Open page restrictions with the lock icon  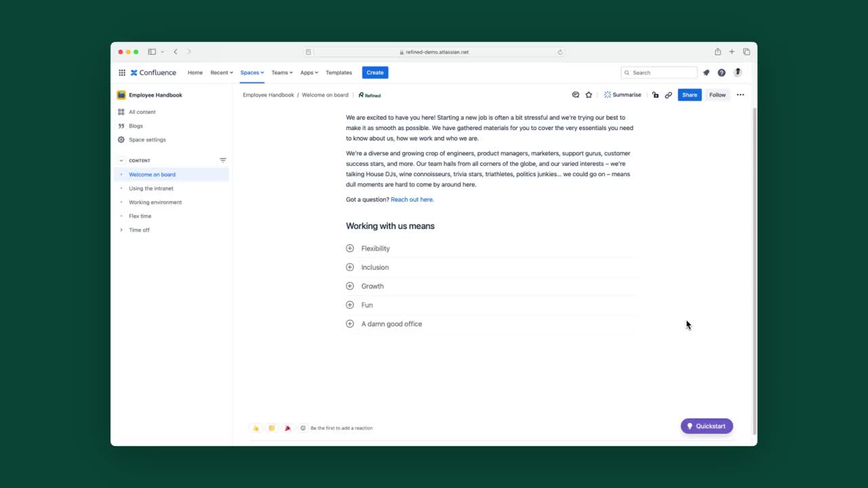(655, 95)
